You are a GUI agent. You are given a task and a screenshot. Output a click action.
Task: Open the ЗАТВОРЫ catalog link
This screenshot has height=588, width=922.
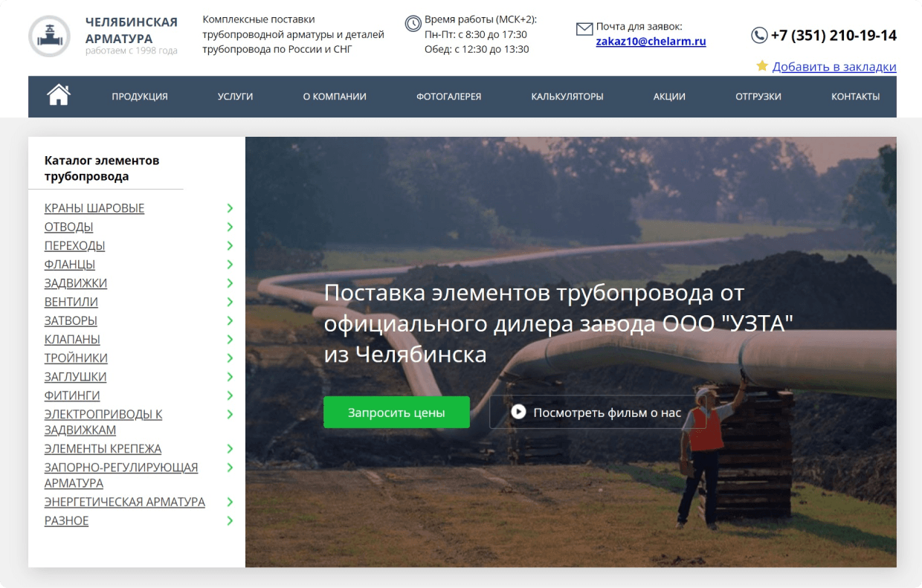point(71,320)
